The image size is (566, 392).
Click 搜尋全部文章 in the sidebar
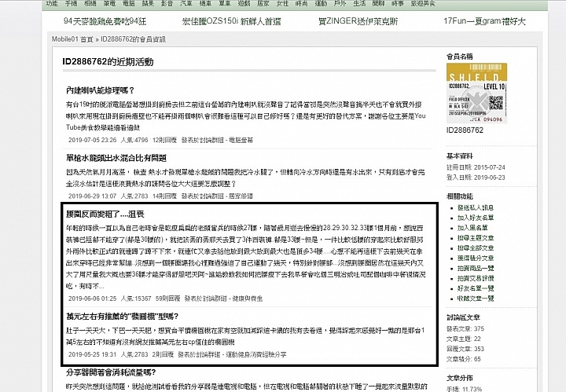click(476, 248)
